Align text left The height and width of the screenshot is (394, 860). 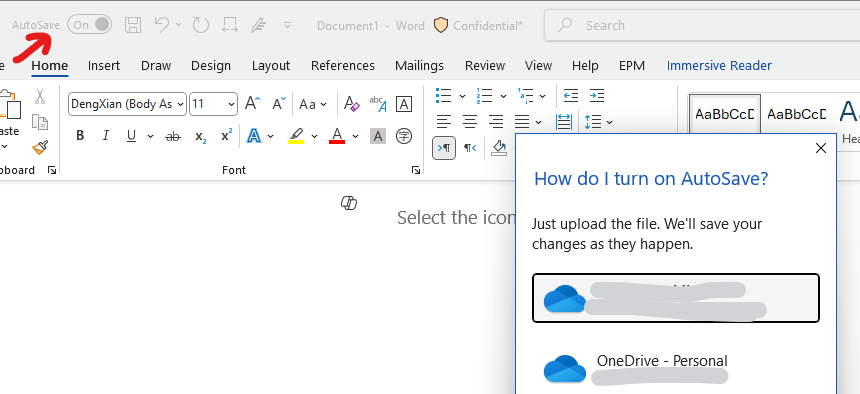pyautogui.click(x=444, y=121)
